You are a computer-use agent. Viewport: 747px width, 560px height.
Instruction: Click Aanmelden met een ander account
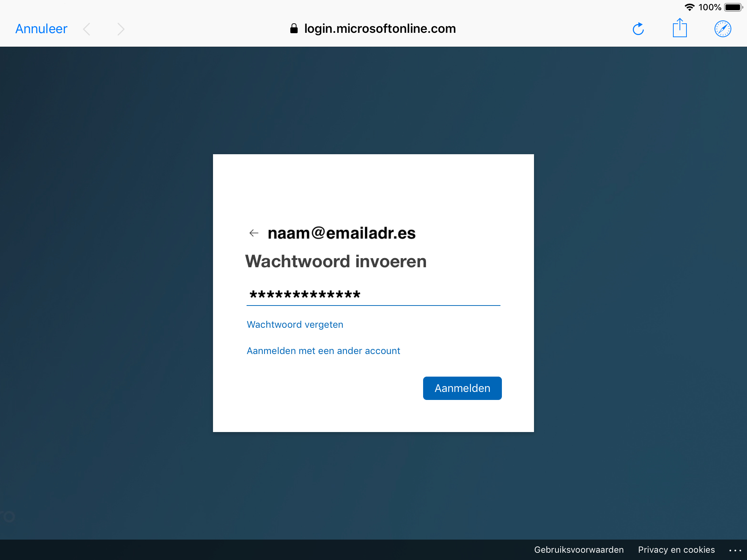pos(323,351)
